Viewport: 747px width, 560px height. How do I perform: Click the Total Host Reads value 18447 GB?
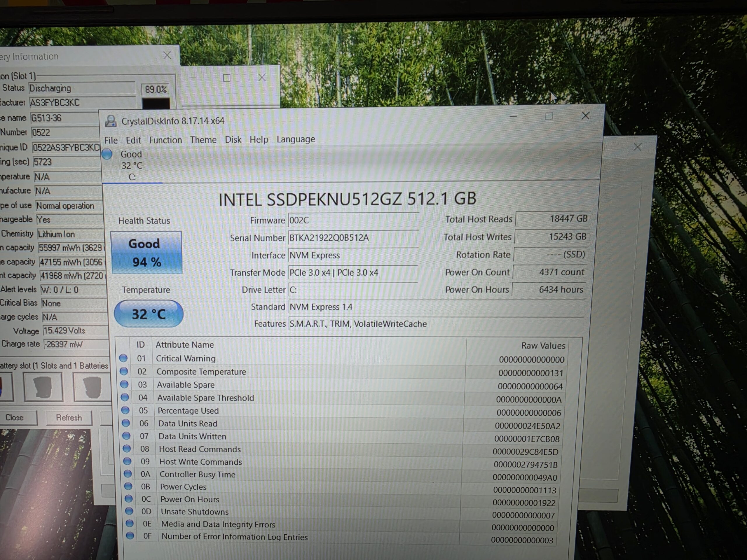coord(553,219)
